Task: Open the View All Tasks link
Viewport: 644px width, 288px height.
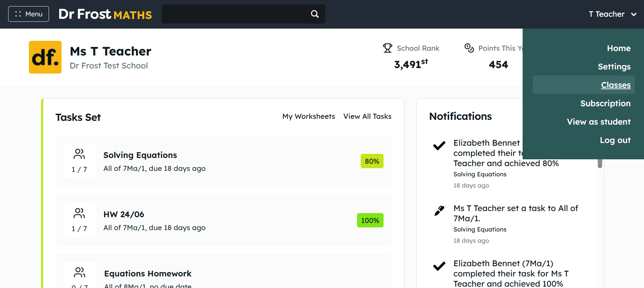Action: (367, 116)
